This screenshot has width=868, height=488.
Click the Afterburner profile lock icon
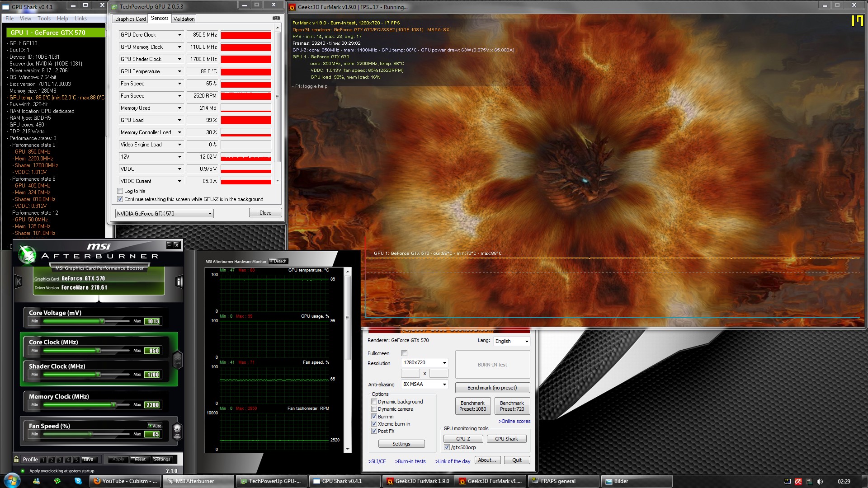click(16, 460)
